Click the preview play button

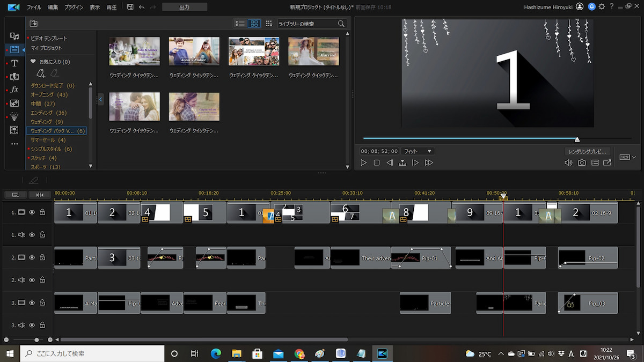point(363,162)
